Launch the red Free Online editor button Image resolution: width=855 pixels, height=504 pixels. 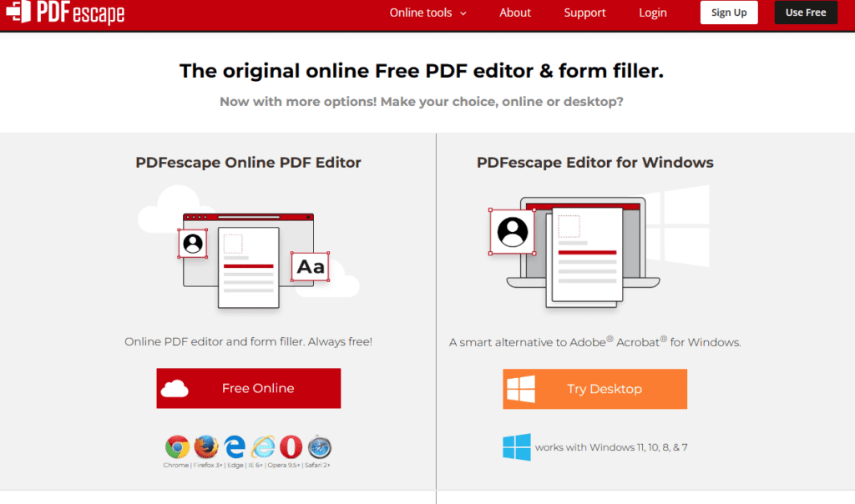point(249,389)
